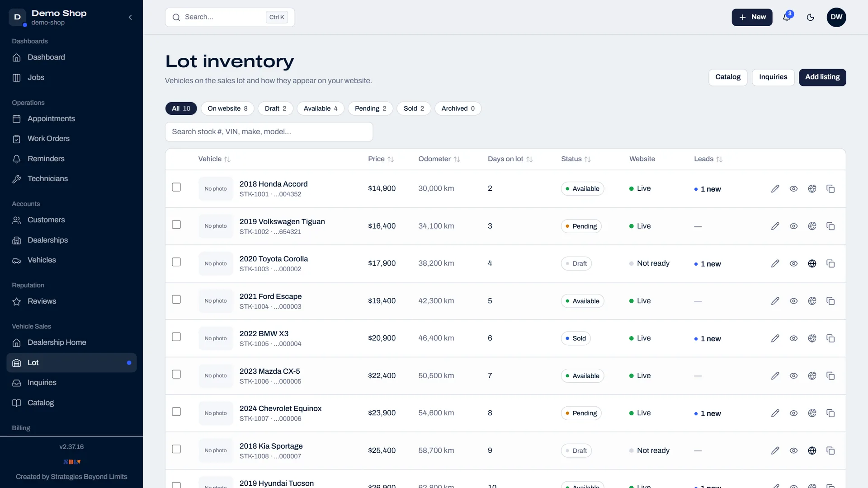Preview the 2019 Volkswagen Tiguan listing eye icon
868x488 pixels.
[793, 226]
